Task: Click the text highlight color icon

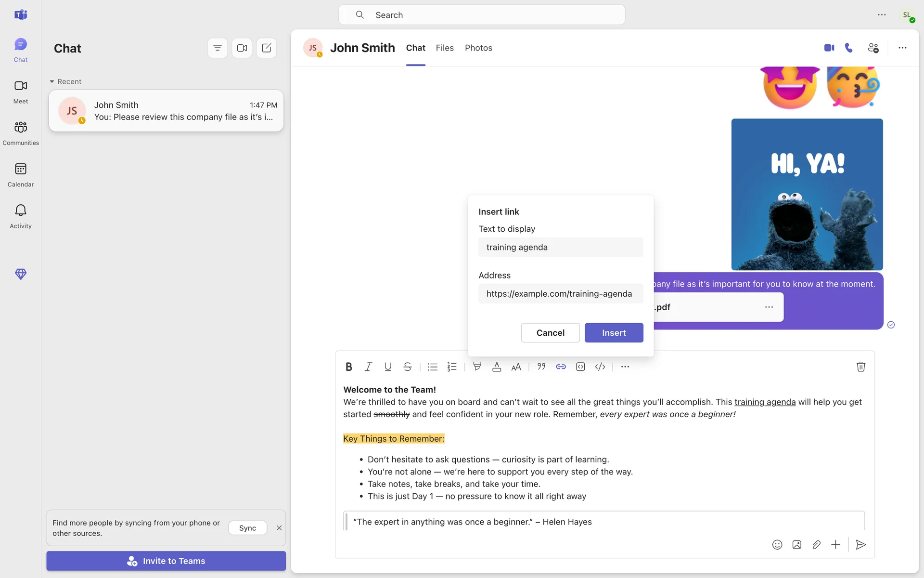Action: (x=477, y=367)
